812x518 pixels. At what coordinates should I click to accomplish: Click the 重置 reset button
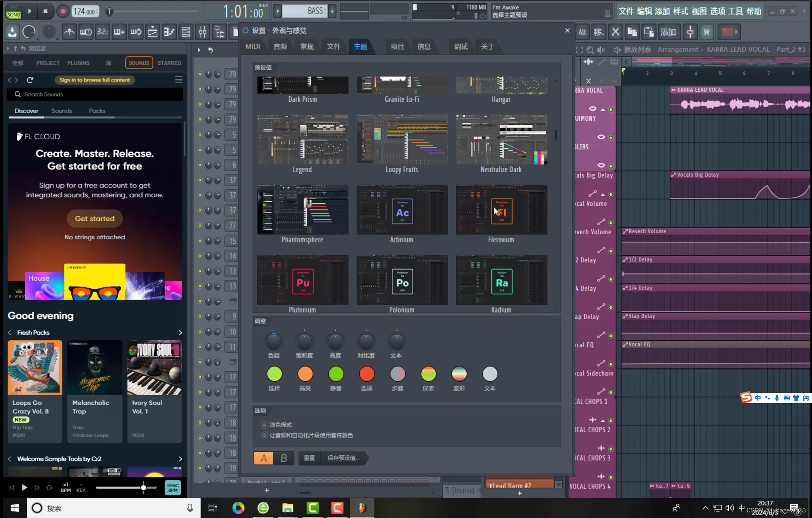point(309,458)
